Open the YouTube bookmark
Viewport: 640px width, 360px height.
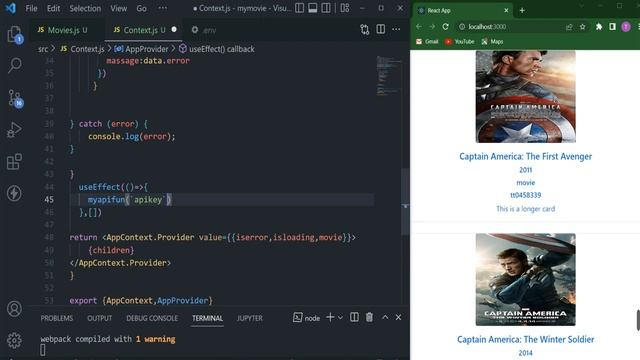coord(459,42)
